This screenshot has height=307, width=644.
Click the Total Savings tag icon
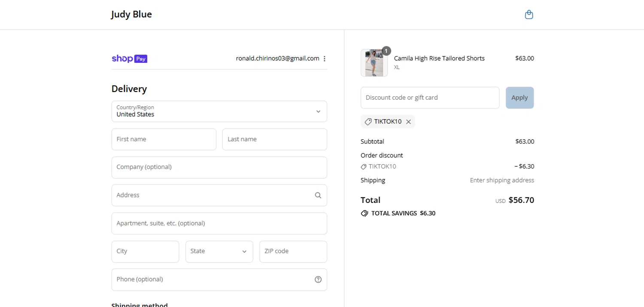point(365,213)
